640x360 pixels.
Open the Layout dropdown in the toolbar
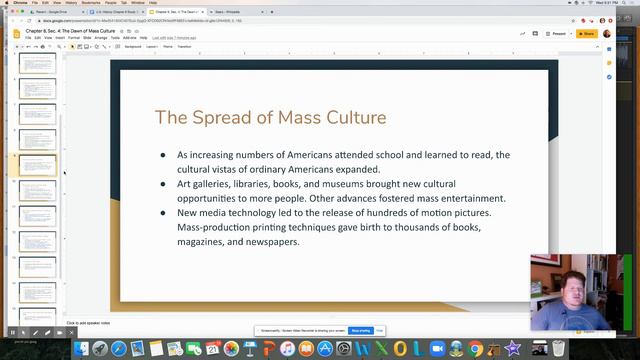(152, 47)
